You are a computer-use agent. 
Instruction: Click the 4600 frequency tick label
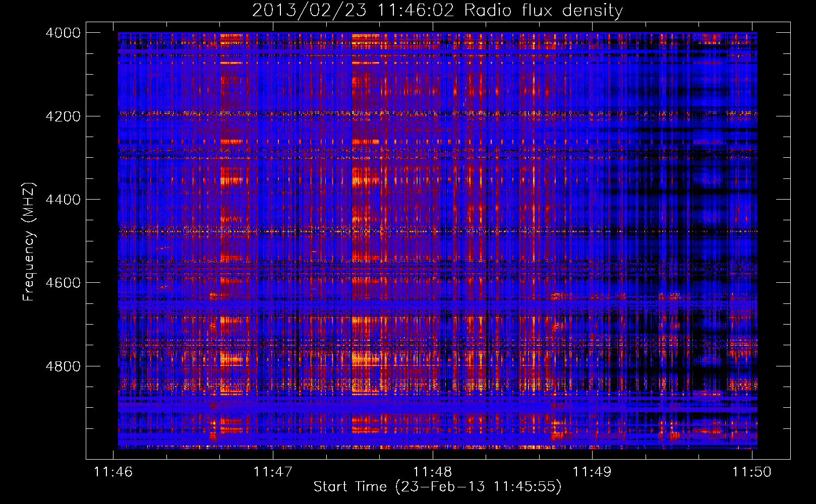(x=63, y=283)
